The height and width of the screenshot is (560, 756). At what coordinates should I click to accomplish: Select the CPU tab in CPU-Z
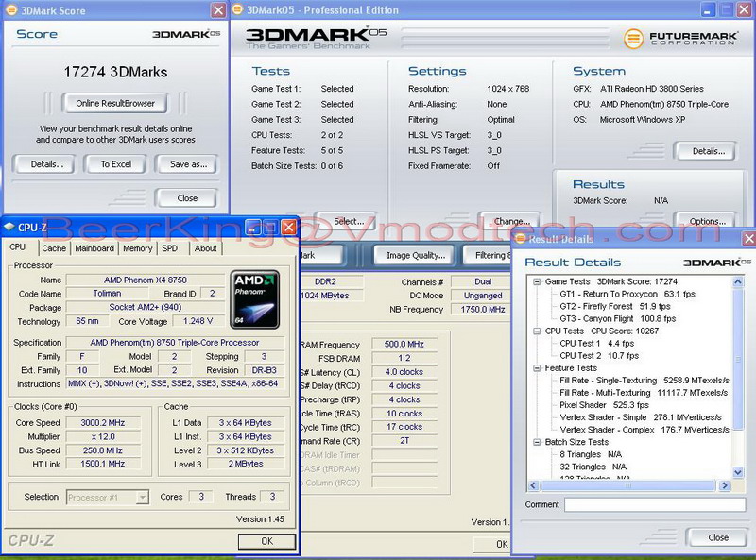pos(18,247)
